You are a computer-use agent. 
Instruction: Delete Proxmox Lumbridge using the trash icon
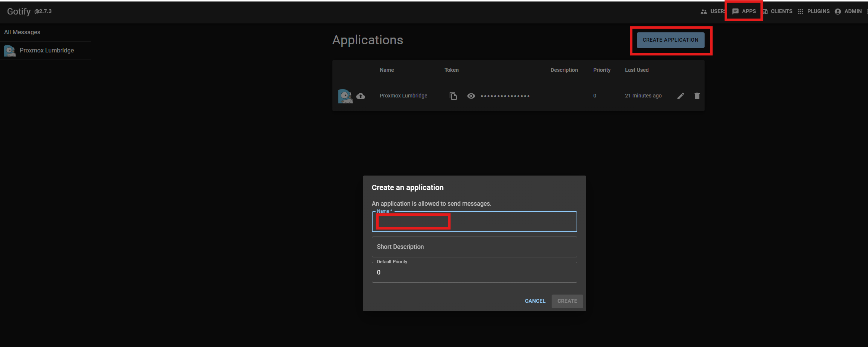click(697, 96)
